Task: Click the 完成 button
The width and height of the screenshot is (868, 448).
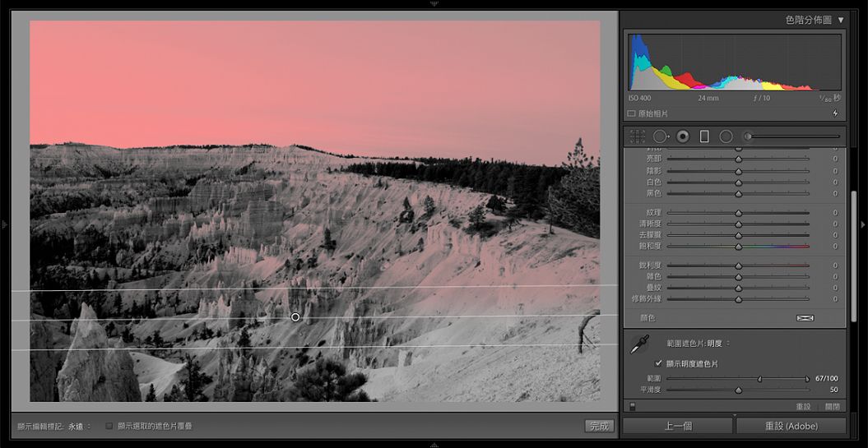Action: pos(600,426)
